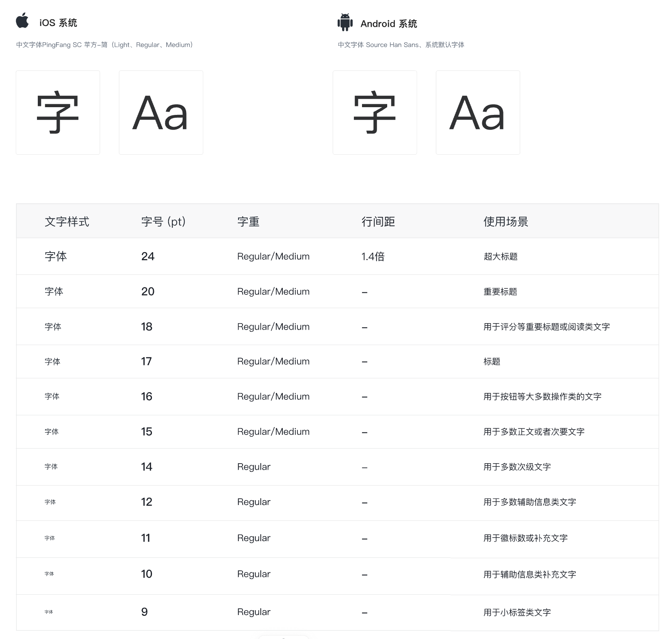
Task: Click the Source Han Sans font description text
Action: (x=401, y=45)
